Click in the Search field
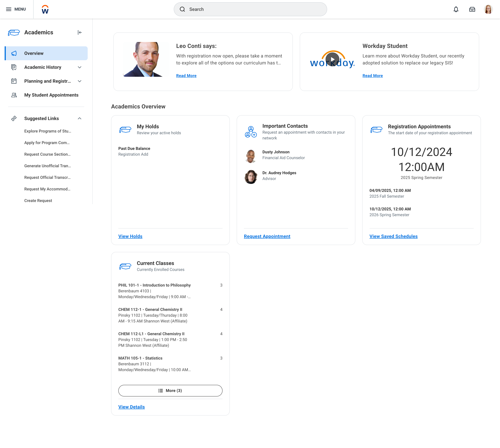 click(x=250, y=9)
